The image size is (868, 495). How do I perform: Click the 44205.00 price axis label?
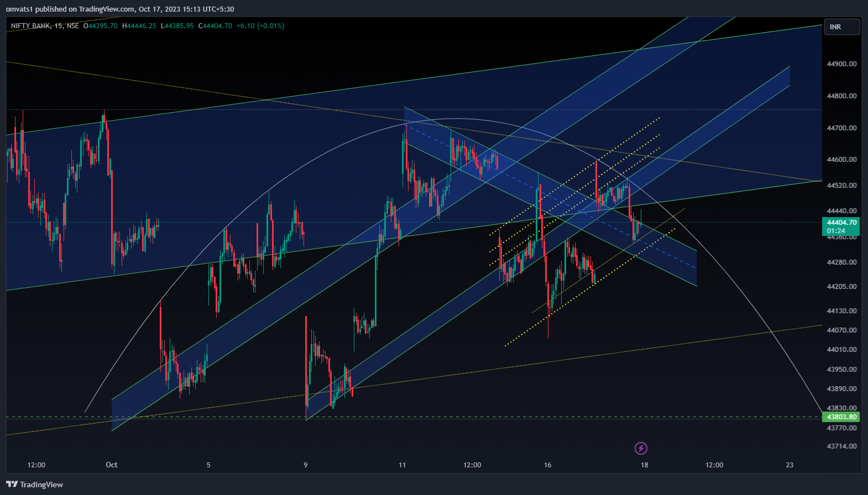click(x=841, y=286)
